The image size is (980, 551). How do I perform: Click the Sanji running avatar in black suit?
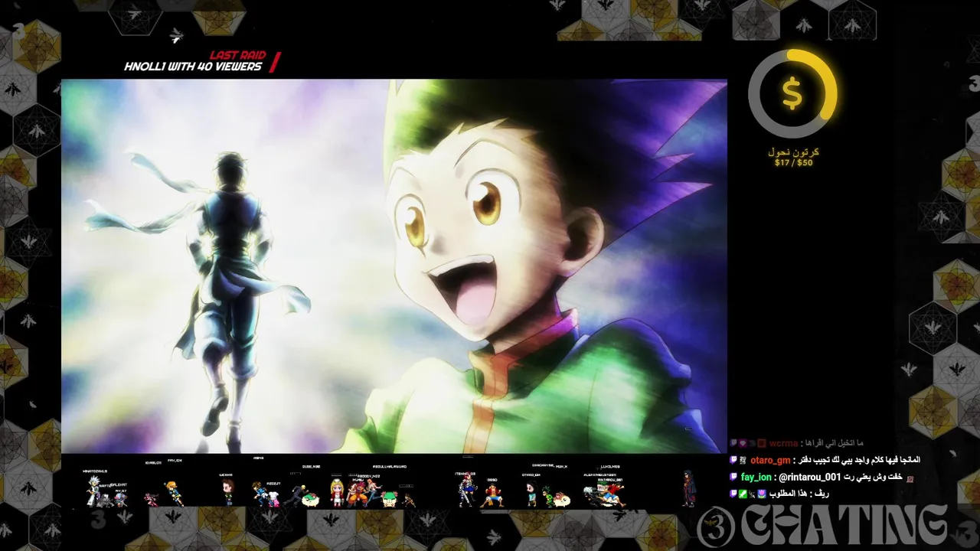[x=296, y=496]
